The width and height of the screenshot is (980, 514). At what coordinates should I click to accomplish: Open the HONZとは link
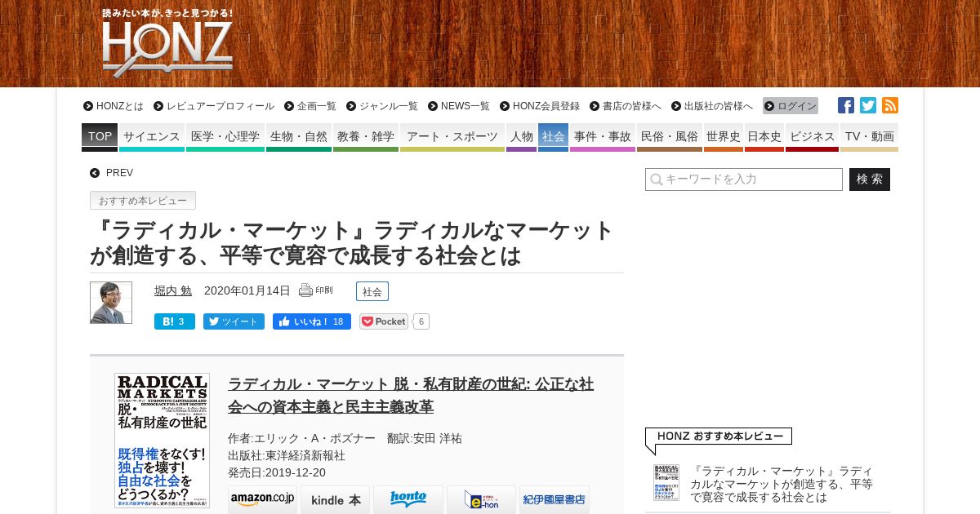tap(114, 106)
